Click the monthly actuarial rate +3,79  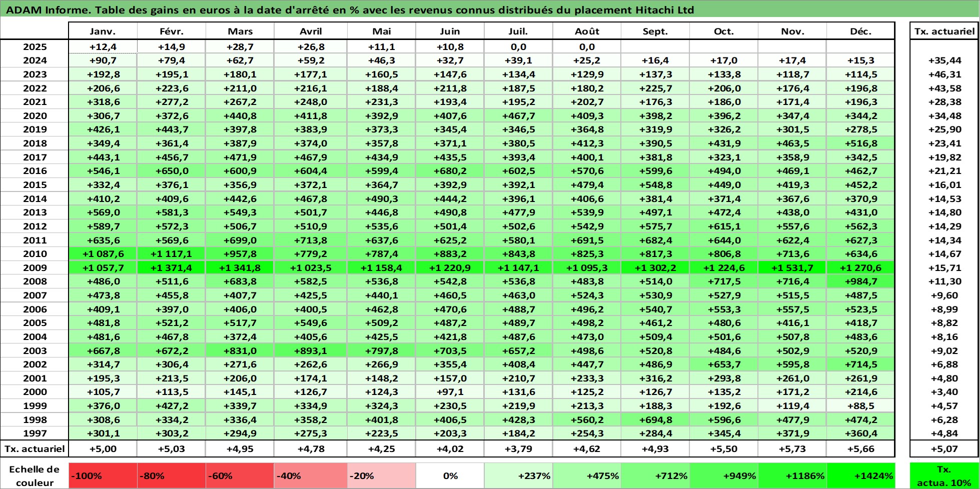point(518,449)
